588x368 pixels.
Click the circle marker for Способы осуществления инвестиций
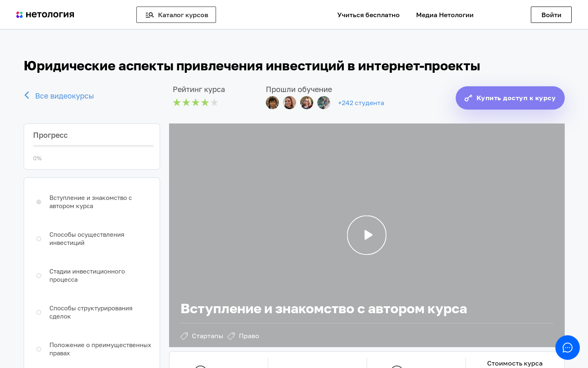(x=39, y=239)
